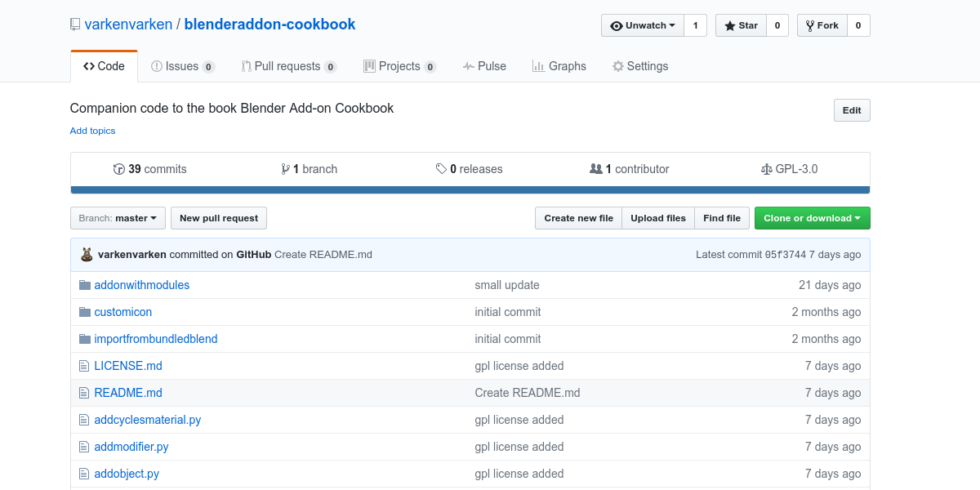Open the Unwatch notifications dropdown
Viewport: 980px width, 490px height.
click(x=643, y=25)
